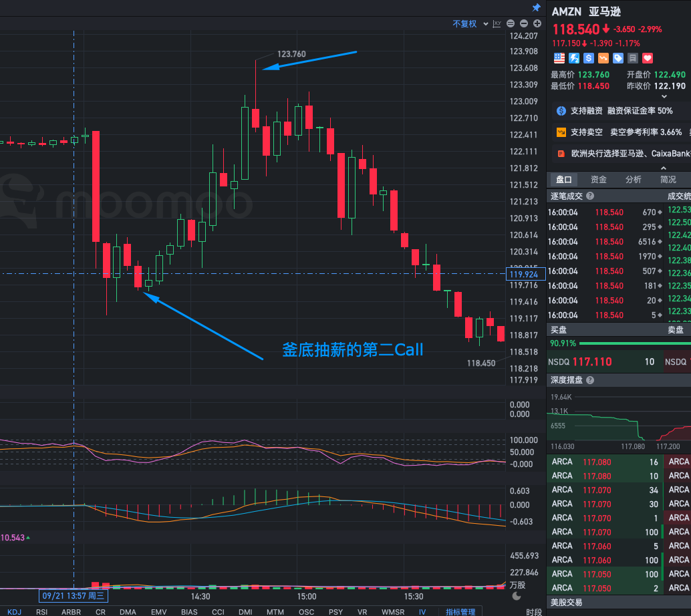Select the IV indicator
Screen dimensions: 691x616
[422, 611]
